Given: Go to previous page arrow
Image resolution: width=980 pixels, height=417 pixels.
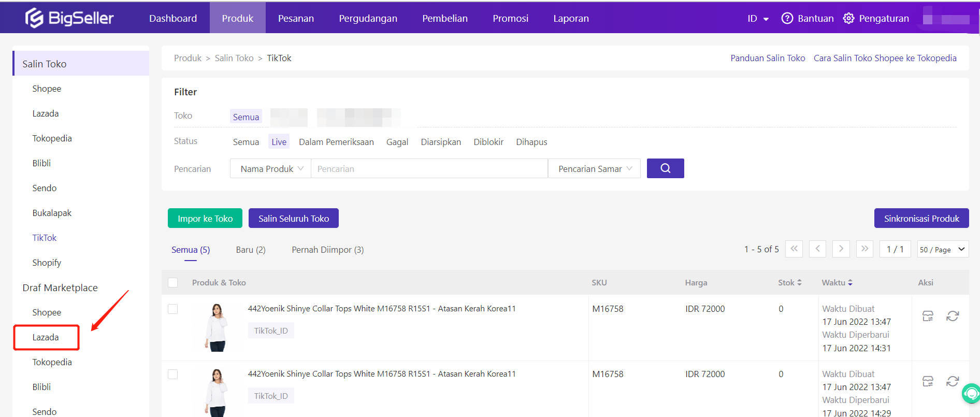Looking at the screenshot, I should click(x=817, y=249).
